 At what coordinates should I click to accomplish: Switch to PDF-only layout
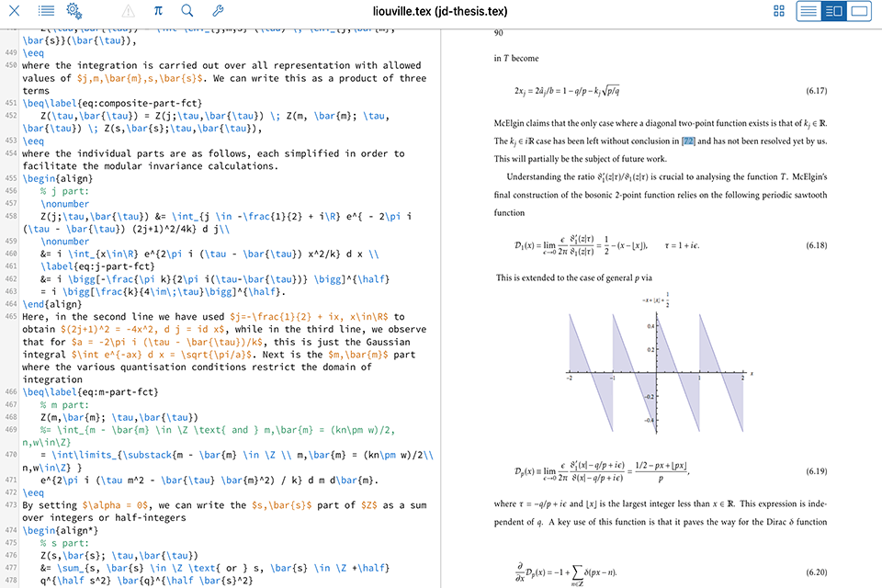[x=859, y=11]
